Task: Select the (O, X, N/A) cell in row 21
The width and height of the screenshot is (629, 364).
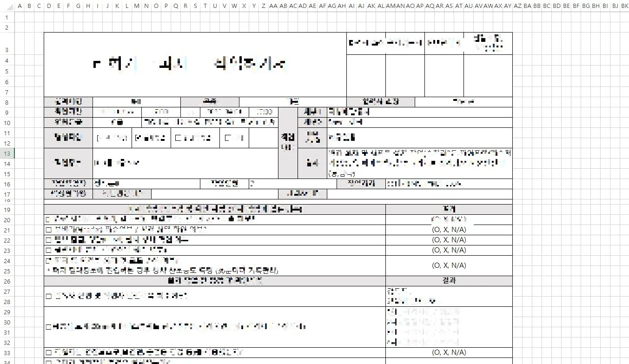Action: click(x=449, y=230)
